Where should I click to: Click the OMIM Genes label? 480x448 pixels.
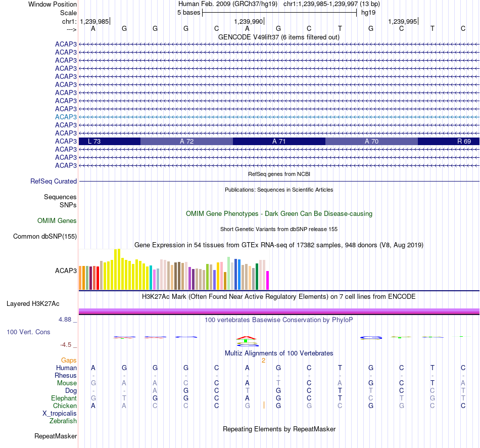(57, 220)
